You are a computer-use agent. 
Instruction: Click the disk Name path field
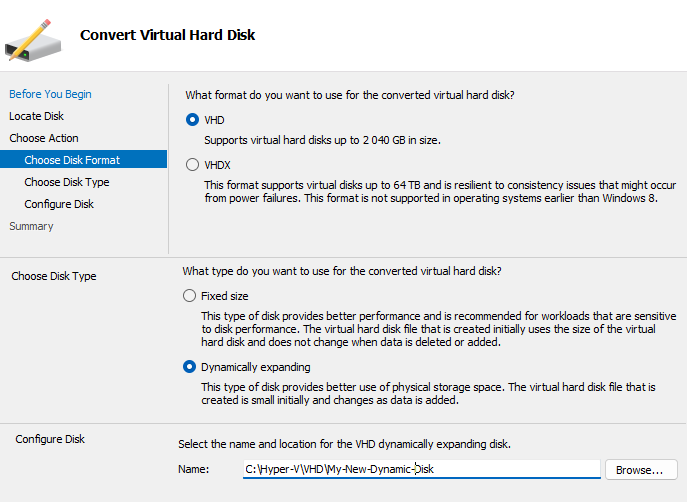pos(420,469)
